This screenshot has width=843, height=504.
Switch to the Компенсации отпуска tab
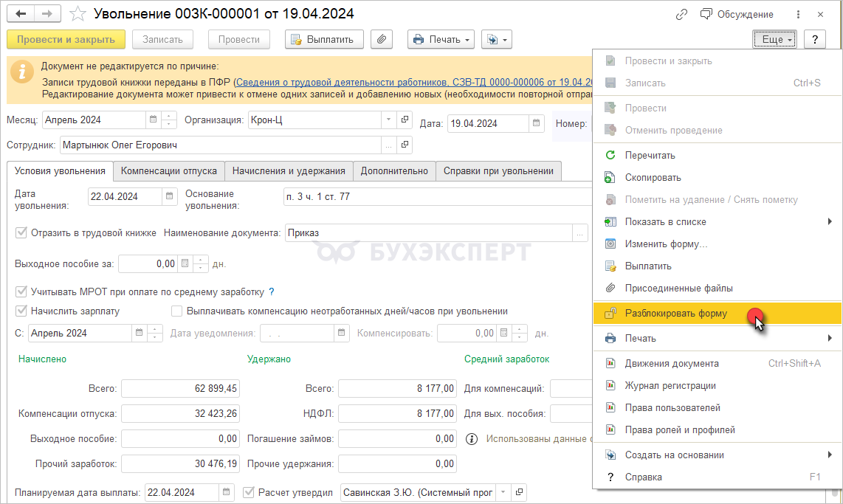(x=168, y=171)
